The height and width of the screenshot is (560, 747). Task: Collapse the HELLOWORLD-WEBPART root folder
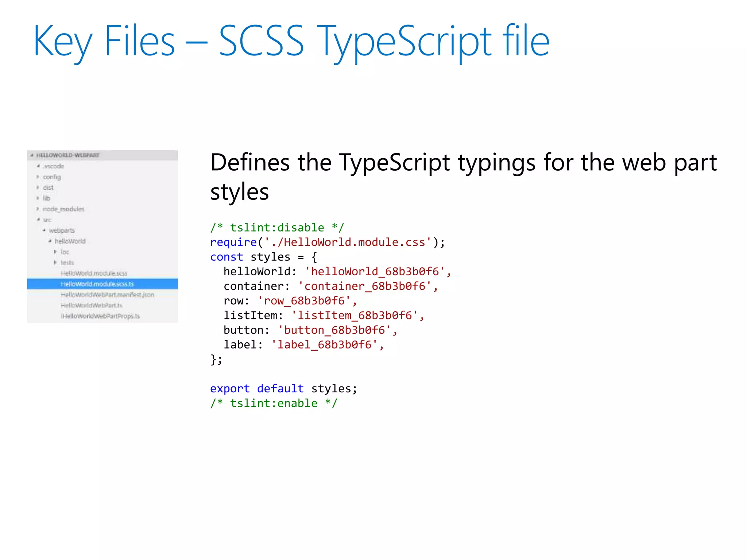32,155
